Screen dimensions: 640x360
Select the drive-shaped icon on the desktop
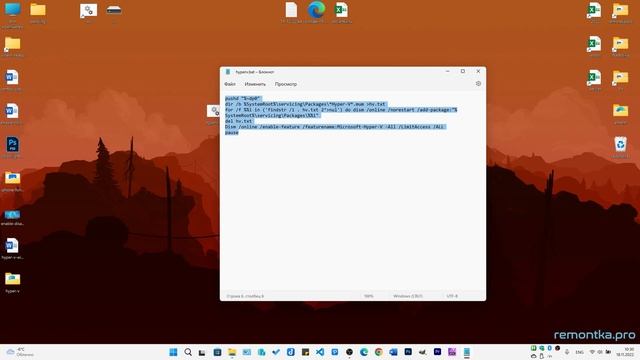114,12
